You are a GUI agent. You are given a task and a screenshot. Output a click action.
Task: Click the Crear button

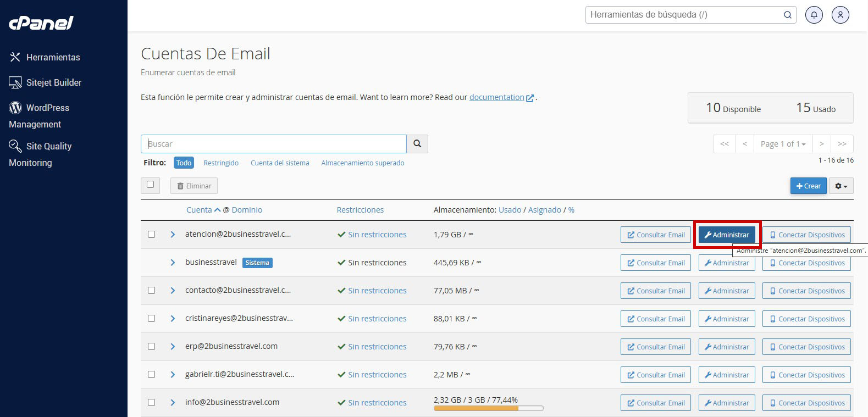pyautogui.click(x=808, y=186)
